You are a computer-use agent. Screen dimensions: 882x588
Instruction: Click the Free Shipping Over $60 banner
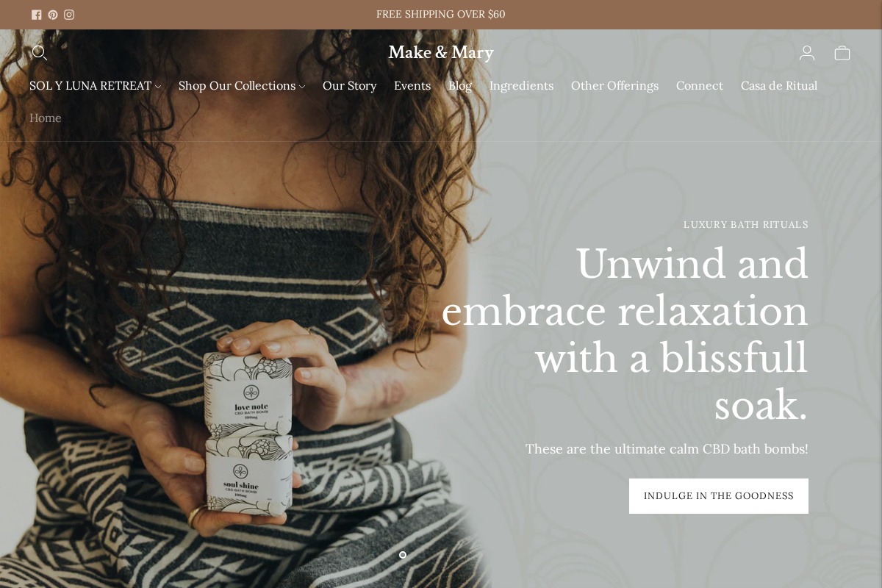[441, 14]
